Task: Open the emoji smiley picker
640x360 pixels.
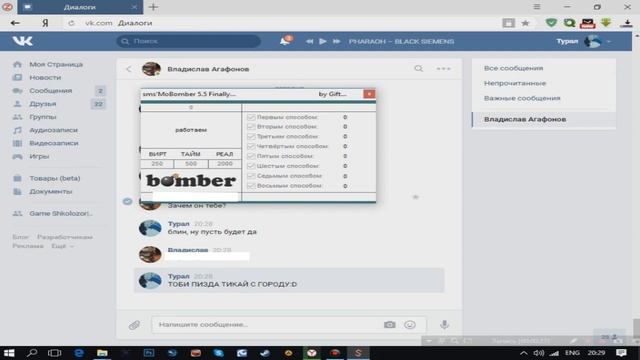Action: 410,325
